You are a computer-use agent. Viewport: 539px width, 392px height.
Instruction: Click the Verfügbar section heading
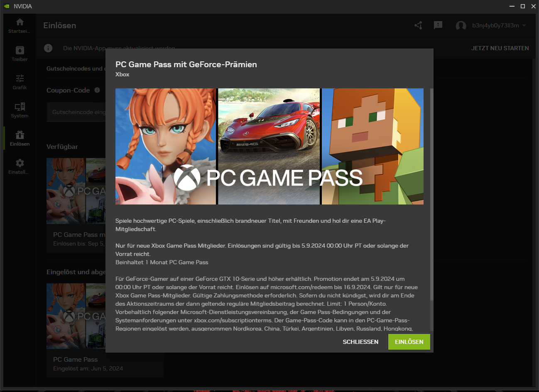(x=62, y=146)
